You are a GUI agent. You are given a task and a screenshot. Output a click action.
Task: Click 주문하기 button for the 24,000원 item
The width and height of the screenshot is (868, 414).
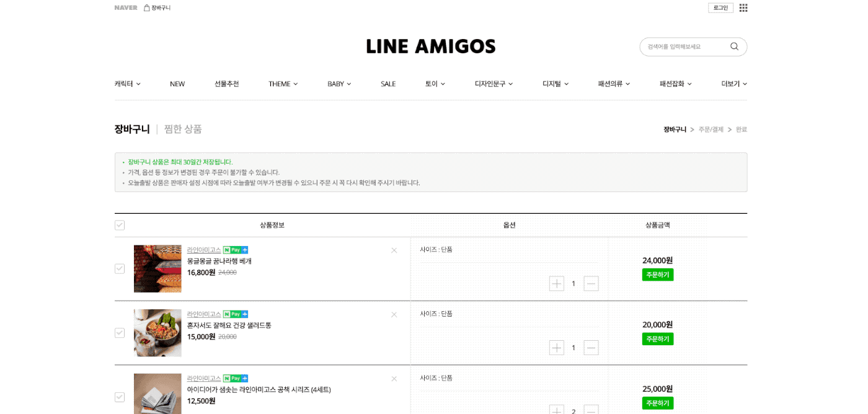pyautogui.click(x=658, y=275)
